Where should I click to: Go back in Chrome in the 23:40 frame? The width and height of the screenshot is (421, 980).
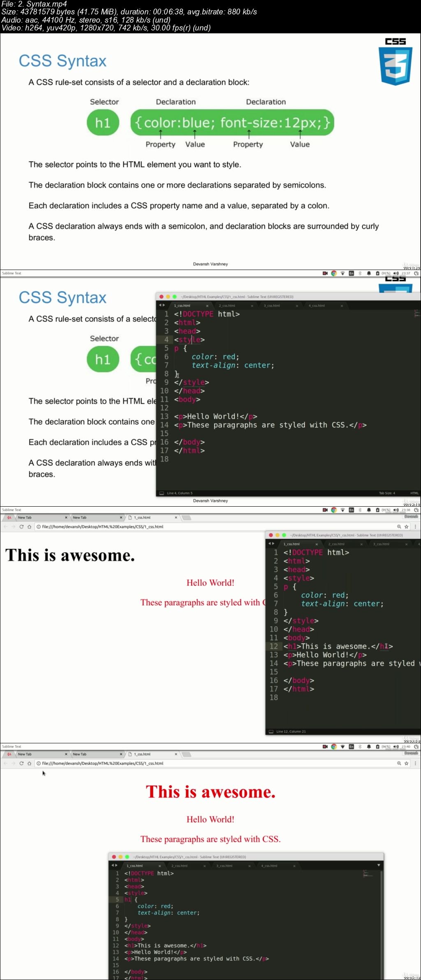(x=5, y=763)
